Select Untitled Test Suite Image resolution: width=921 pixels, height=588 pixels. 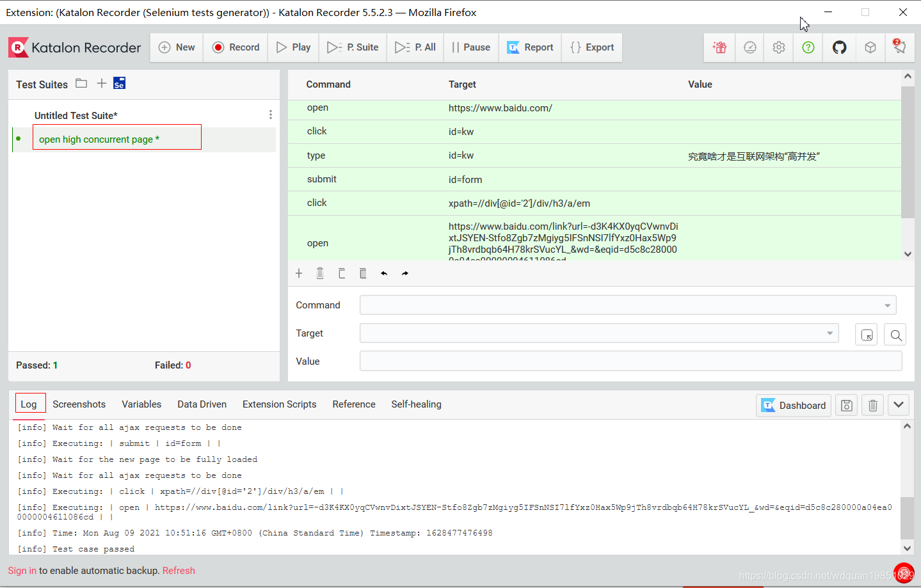[76, 116]
